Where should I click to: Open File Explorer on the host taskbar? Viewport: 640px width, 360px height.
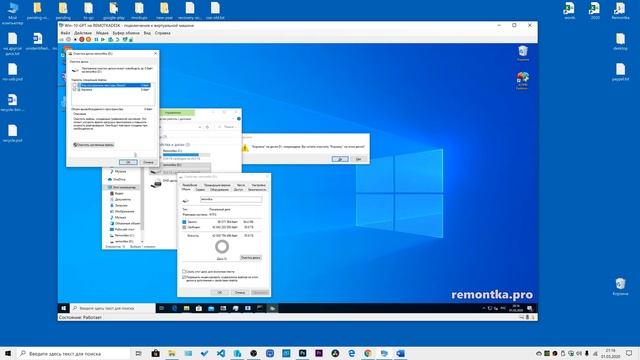point(172,353)
